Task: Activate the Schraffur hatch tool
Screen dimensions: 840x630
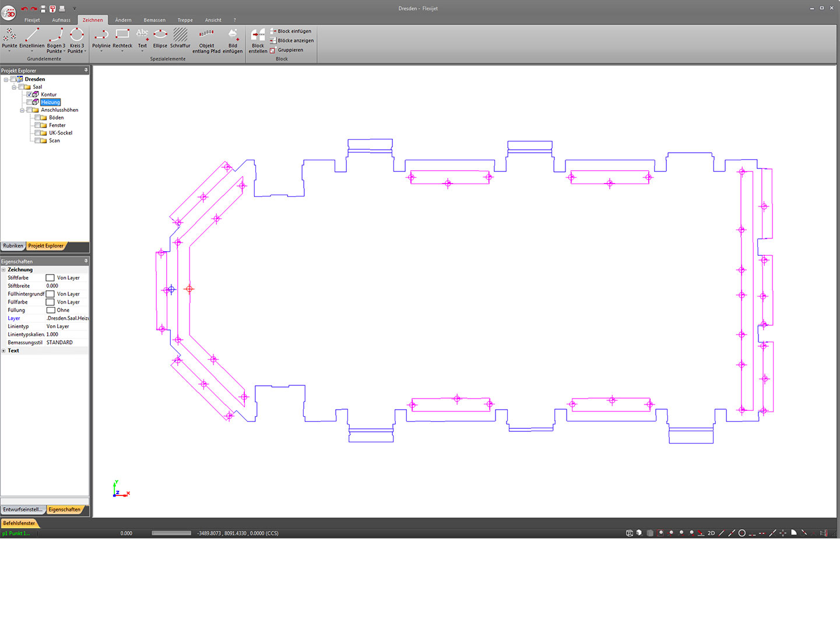Action: click(x=180, y=37)
